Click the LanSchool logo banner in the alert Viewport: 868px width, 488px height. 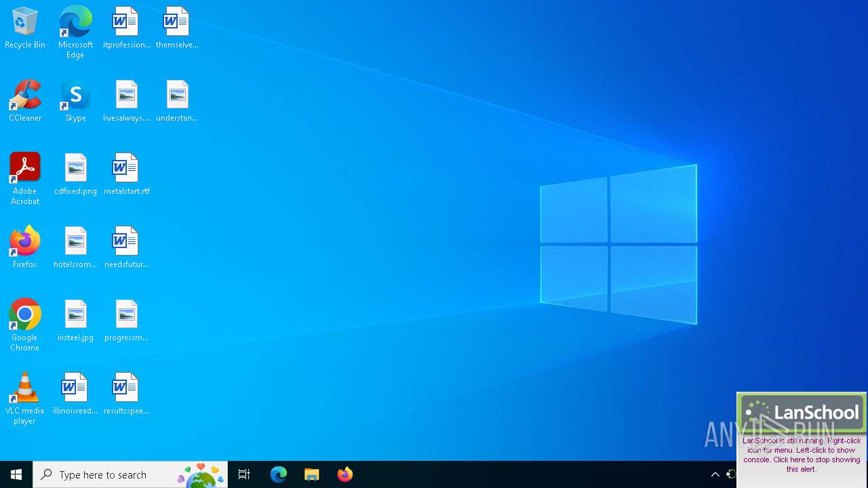pyautogui.click(x=802, y=413)
